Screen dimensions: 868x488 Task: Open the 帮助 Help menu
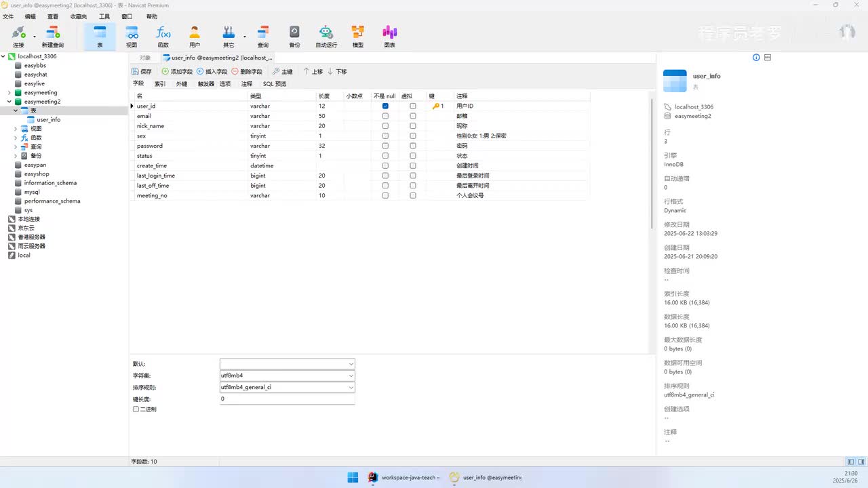click(x=152, y=16)
